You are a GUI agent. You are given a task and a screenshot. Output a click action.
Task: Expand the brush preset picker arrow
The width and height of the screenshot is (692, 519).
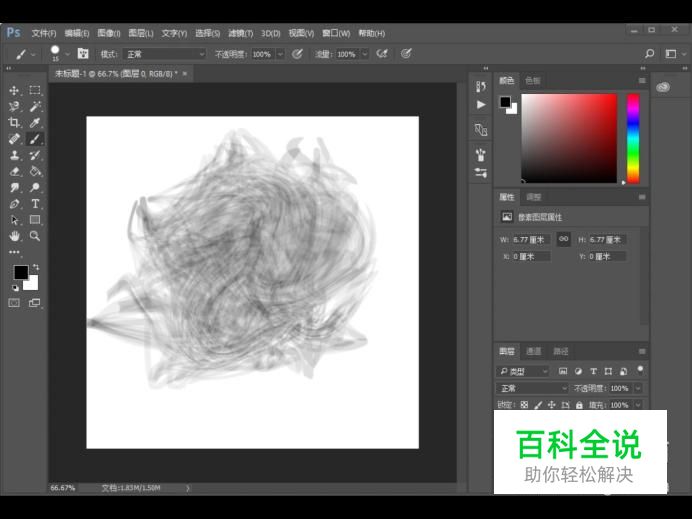point(67,54)
